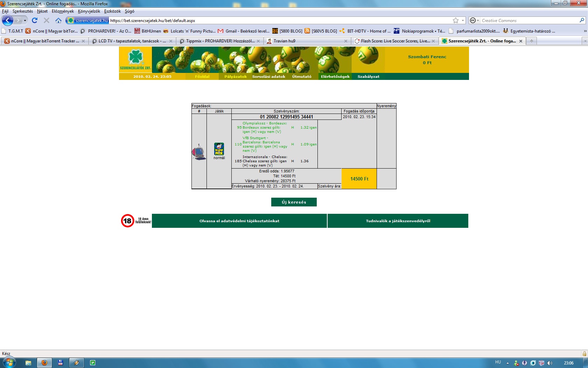Click the yellow 14500 Ft ticket price cell

(359, 179)
